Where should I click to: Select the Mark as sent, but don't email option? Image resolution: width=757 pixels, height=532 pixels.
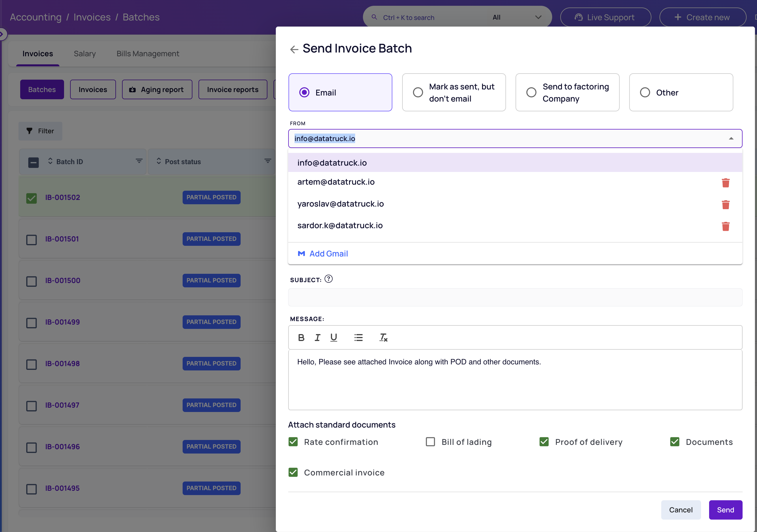tap(454, 92)
